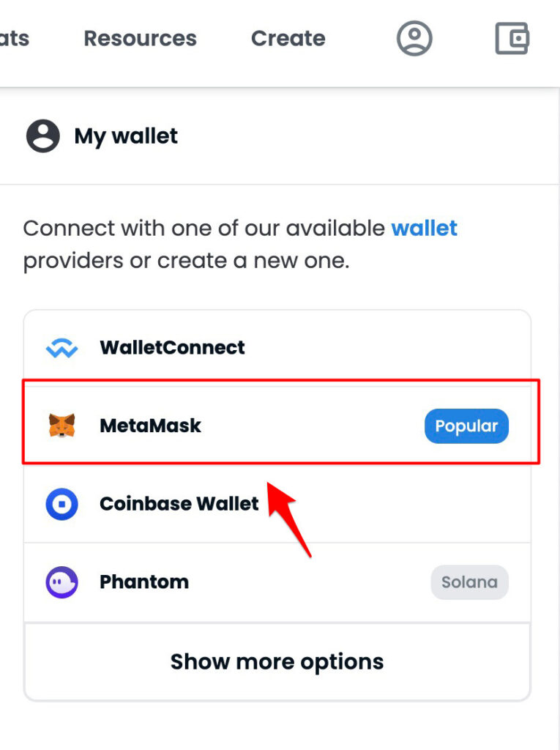This screenshot has height=750, width=560.
Task: Click the MetaMask fox icon
Action: coord(61,426)
